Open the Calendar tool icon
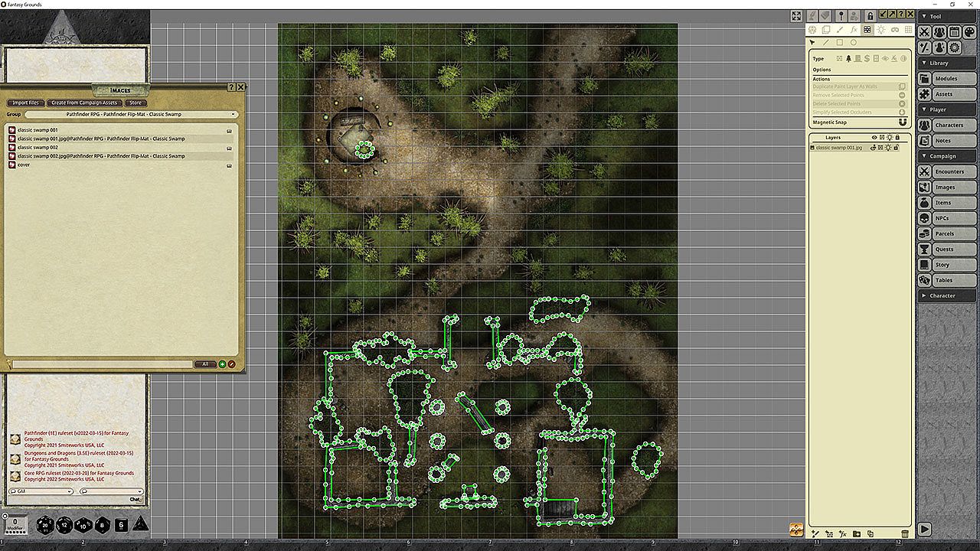The width and height of the screenshot is (980, 551). (954, 31)
